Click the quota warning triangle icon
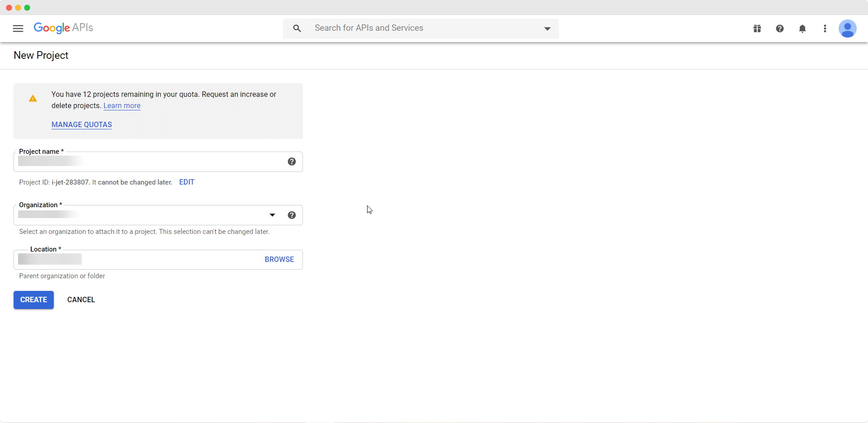Viewport: 868px width, 423px height. pyautogui.click(x=33, y=98)
